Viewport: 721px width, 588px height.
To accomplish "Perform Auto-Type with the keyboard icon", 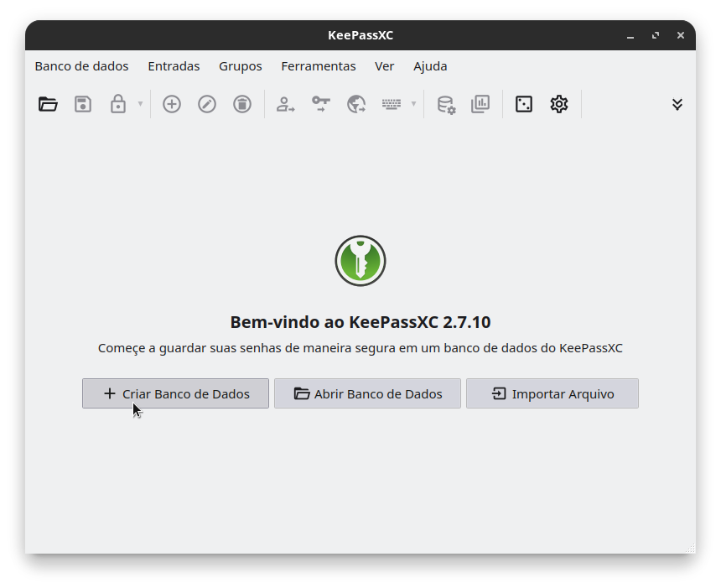I will 392,105.
